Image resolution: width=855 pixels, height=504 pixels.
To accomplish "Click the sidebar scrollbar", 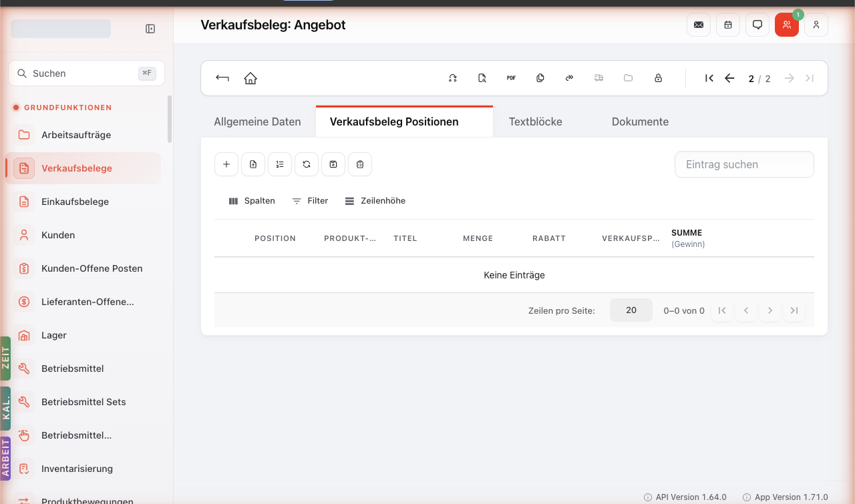I will (x=170, y=119).
